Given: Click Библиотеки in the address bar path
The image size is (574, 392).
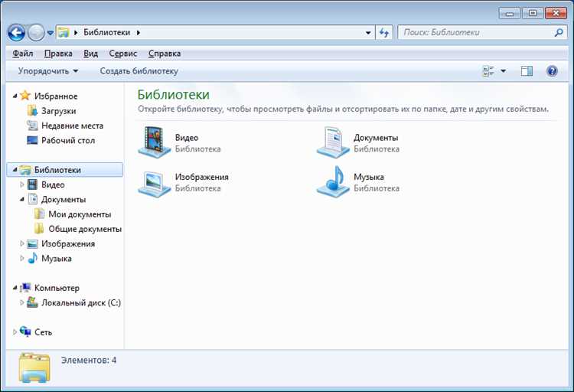Looking at the screenshot, I should pyautogui.click(x=107, y=33).
